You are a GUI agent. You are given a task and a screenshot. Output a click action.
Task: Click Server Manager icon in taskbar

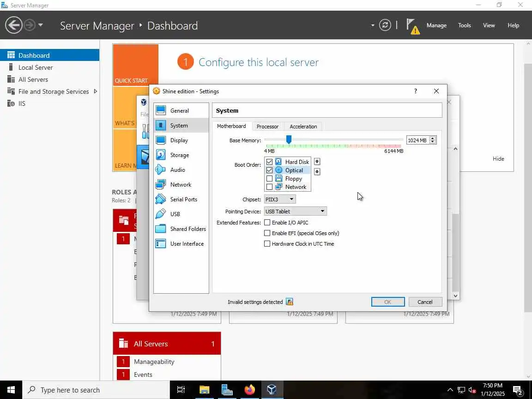227,389
